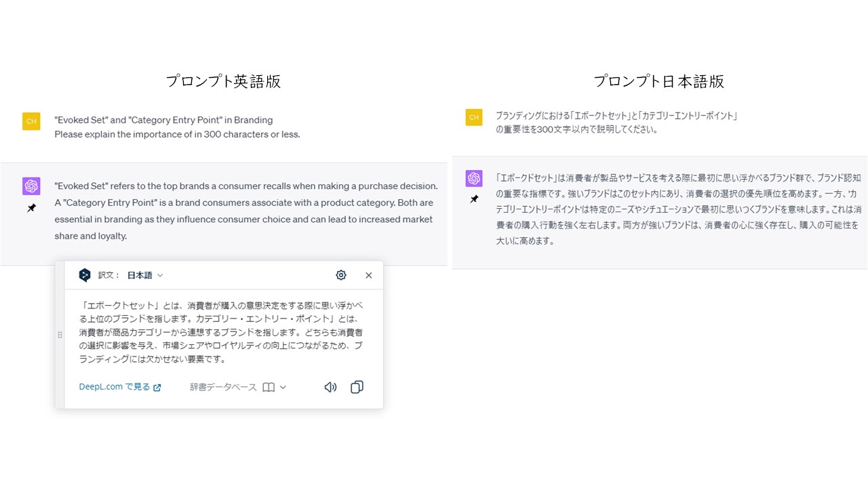Click the DeepL logo in the translation popup
868x488 pixels.
(85, 275)
